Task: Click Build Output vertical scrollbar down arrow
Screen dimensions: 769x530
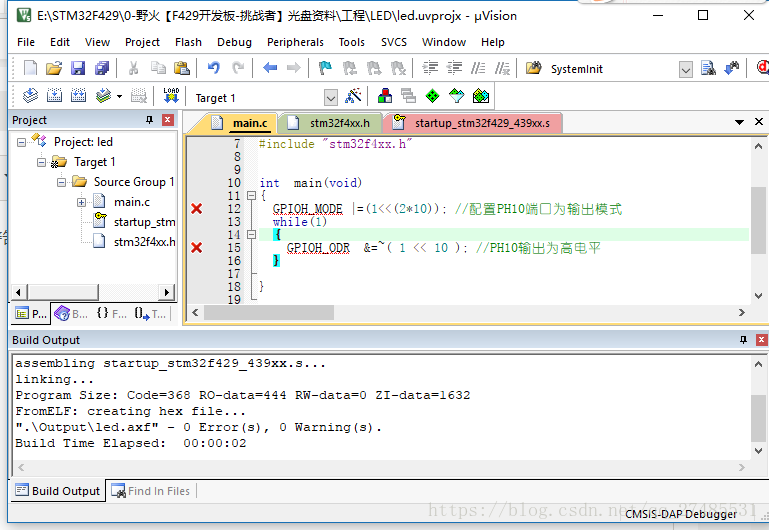Action: click(x=758, y=451)
